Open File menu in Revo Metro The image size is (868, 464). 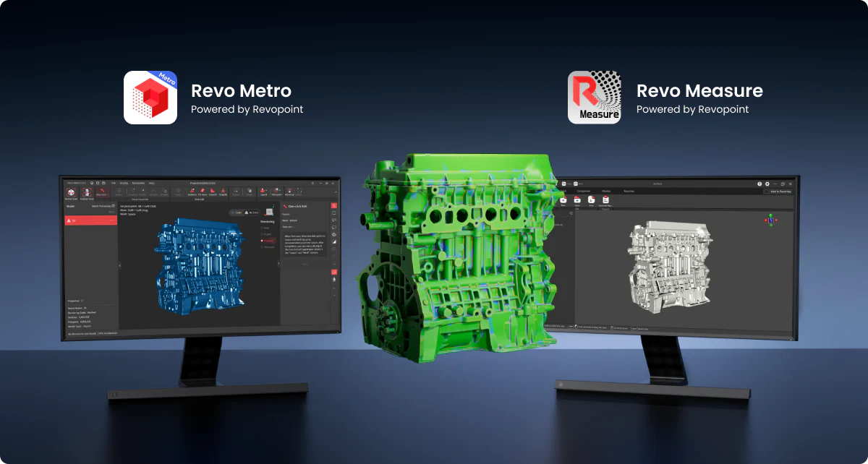coord(114,183)
